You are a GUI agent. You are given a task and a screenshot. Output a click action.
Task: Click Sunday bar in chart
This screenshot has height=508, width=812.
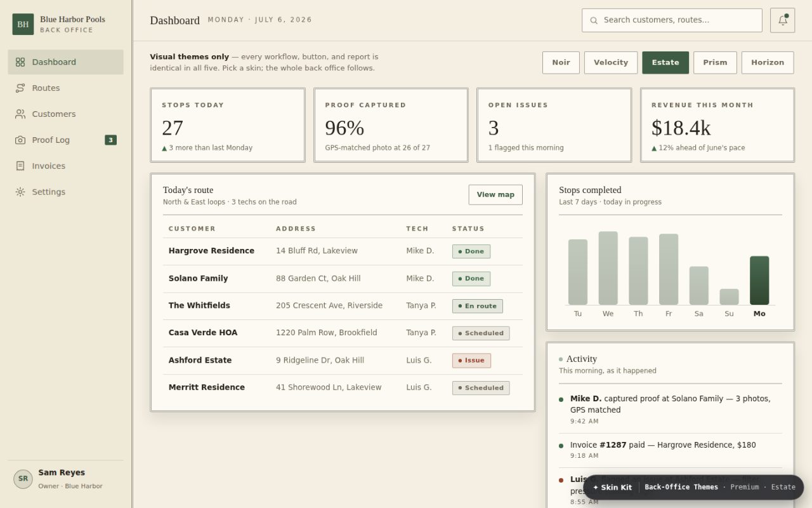click(729, 297)
